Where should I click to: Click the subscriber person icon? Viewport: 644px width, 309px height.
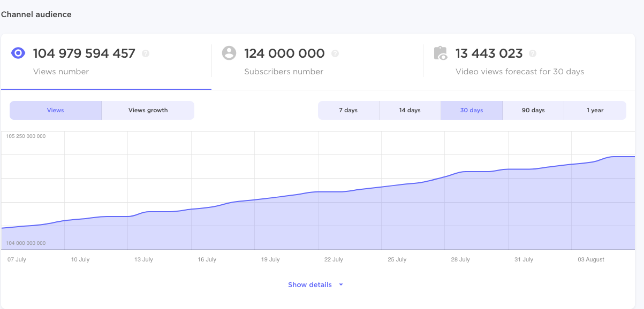pos(229,53)
